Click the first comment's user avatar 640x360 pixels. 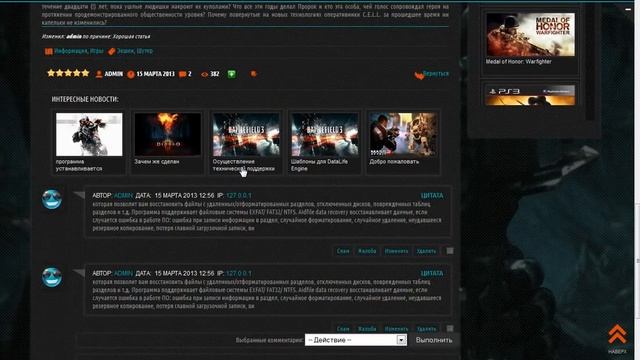tap(52, 199)
